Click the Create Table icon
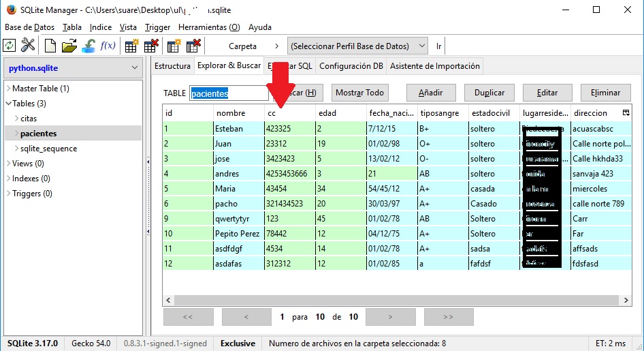This screenshot has height=351, width=644. point(131,46)
